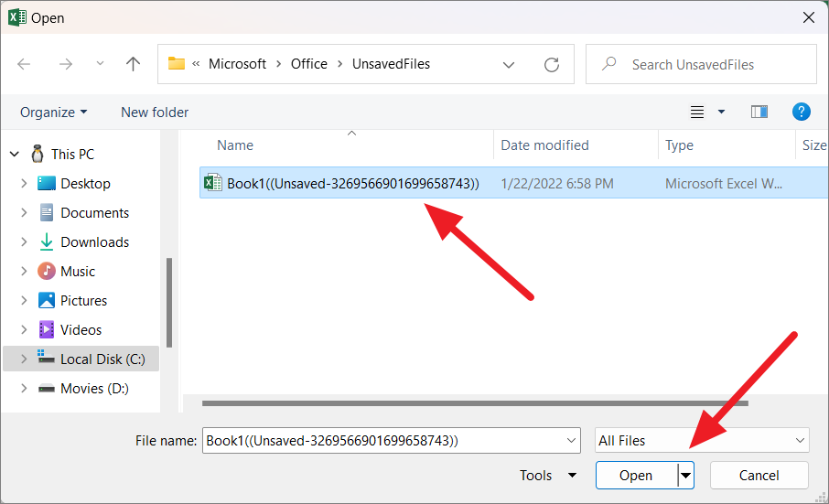Open Videos in the navigation pane
This screenshot has height=504, width=829.
81,329
